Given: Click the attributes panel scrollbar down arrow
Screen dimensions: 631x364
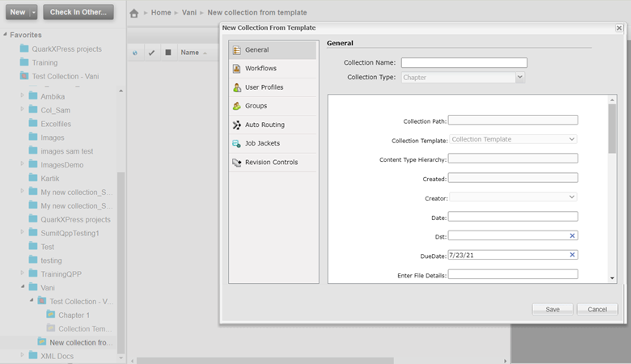Looking at the screenshot, I should 612,278.
